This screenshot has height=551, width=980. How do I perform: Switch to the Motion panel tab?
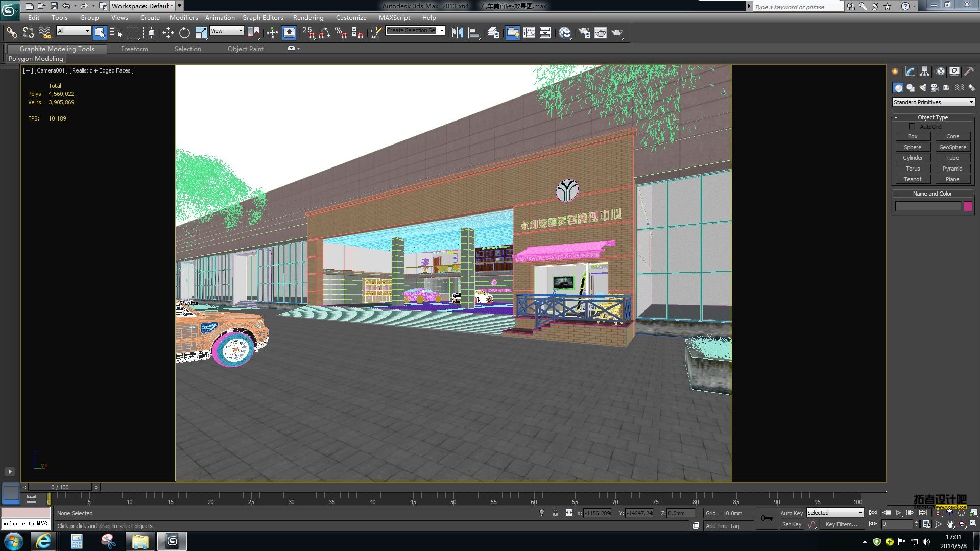(940, 71)
